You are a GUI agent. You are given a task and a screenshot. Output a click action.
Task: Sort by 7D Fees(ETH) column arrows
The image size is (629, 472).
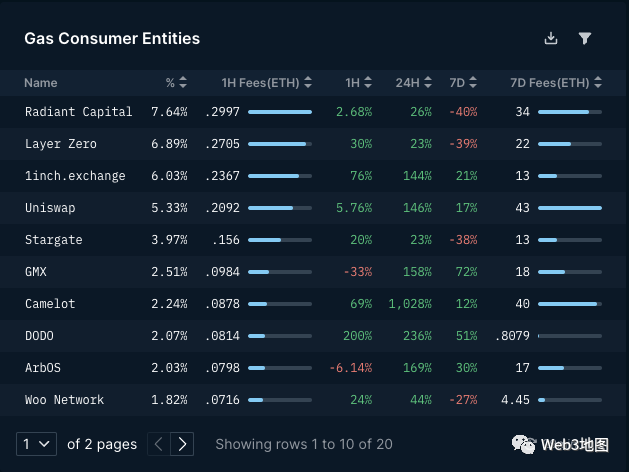tap(598, 82)
